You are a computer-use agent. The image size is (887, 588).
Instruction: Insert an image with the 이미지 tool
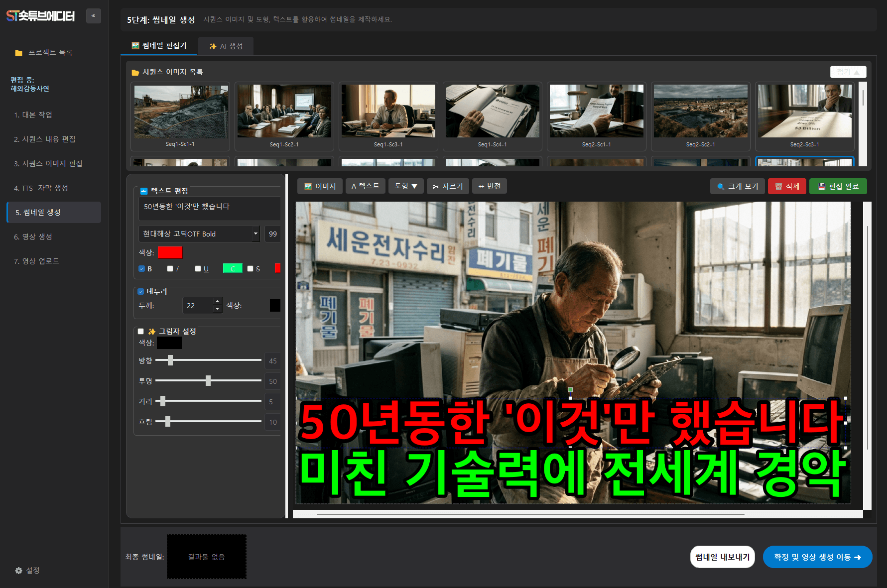[x=320, y=186]
